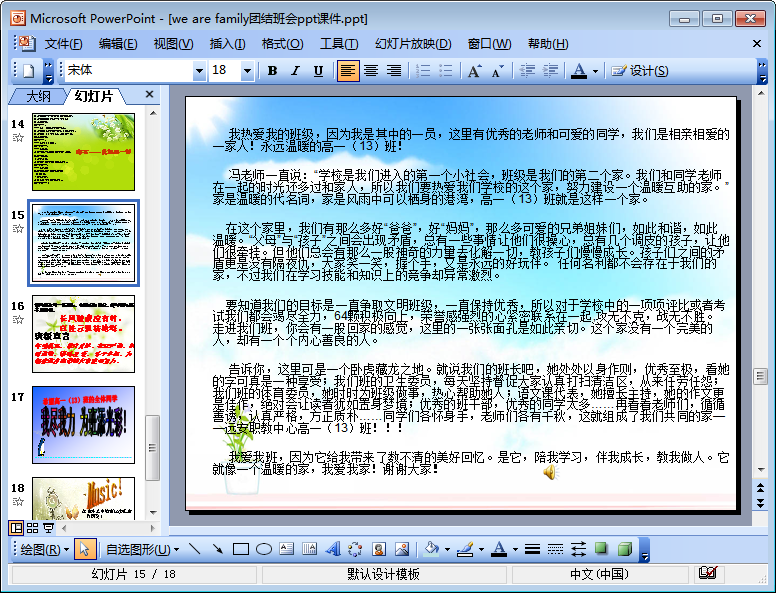Choose dash style

coord(555,549)
